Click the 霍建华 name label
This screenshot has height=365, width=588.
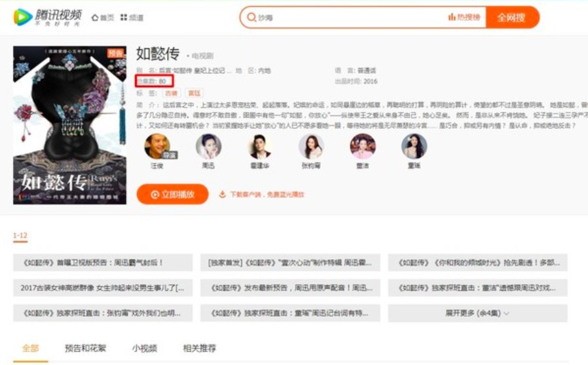pos(260,165)
